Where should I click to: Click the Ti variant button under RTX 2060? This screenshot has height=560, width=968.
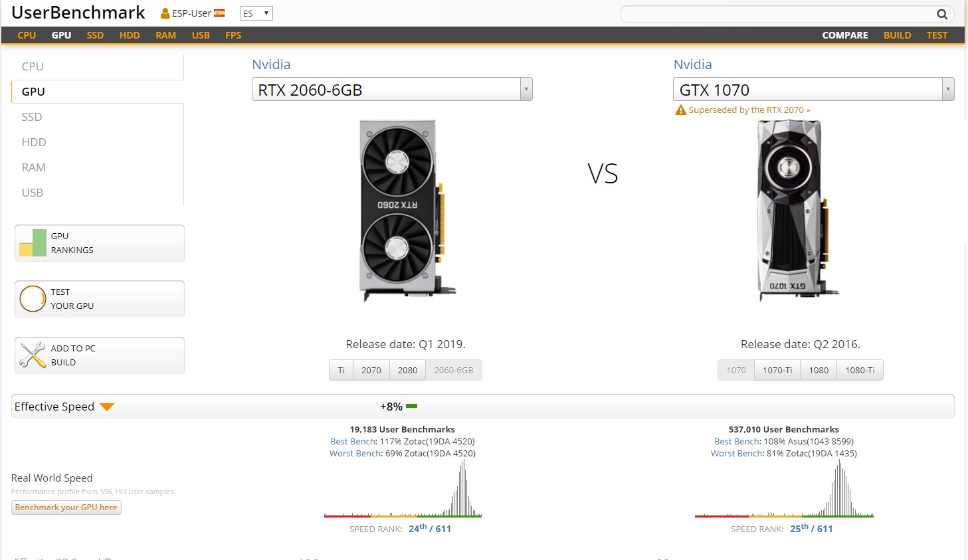coord(341,370)
